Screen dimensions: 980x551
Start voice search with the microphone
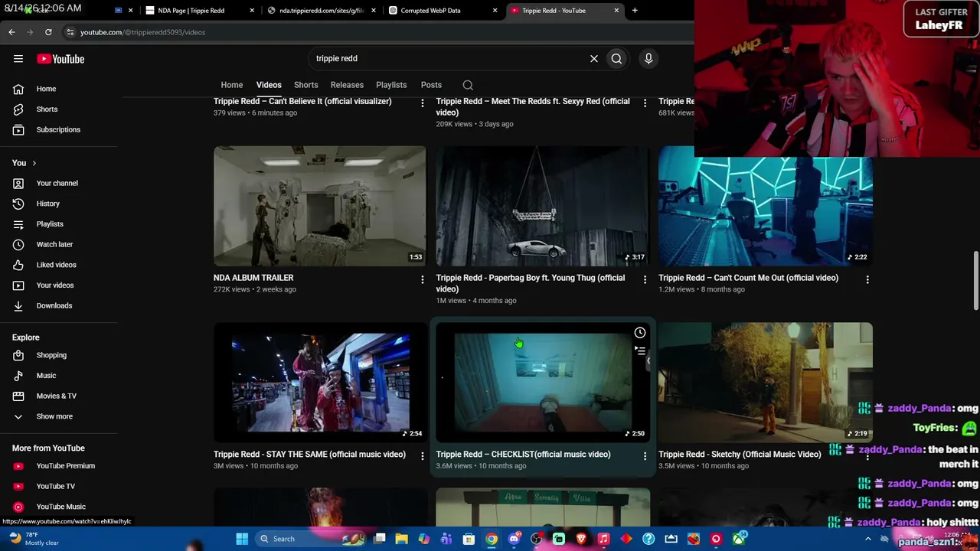[648, 59]
